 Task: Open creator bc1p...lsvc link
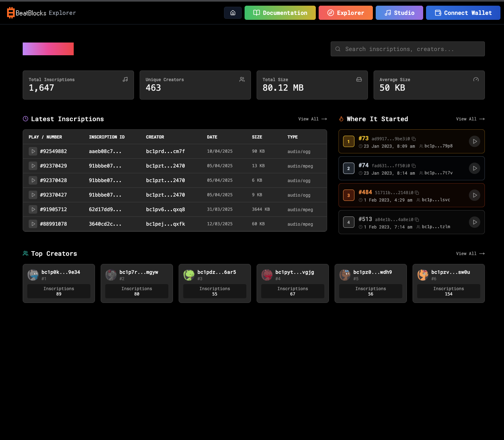(436, 200)
